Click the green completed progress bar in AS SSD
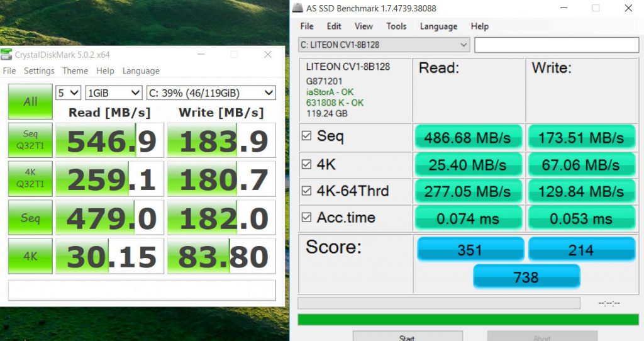The height and width of the screenshot is (341, 644). 468,319
